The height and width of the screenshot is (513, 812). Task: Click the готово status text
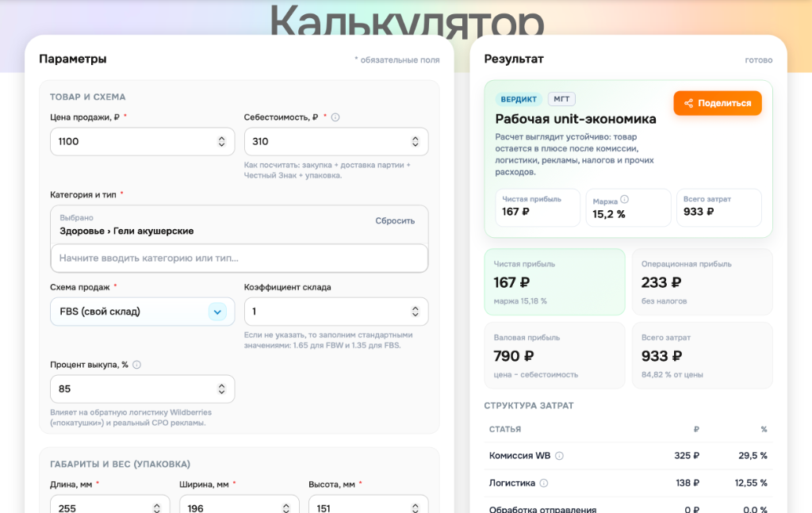click(759, 60)
